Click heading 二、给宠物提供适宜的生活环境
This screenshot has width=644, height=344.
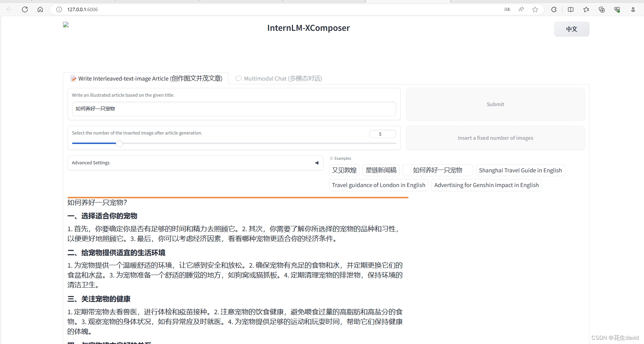click(x=116, y=253)
